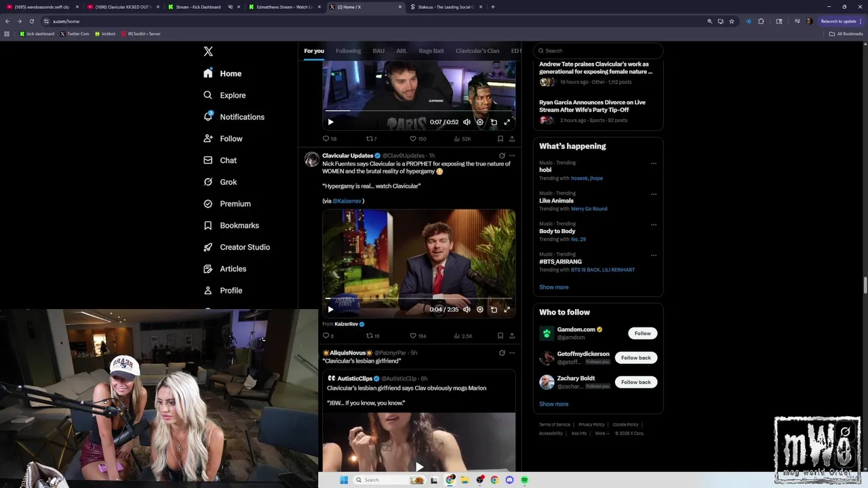
Task: Click the X logo in the sidebar
Action: [x=208, y=52]
